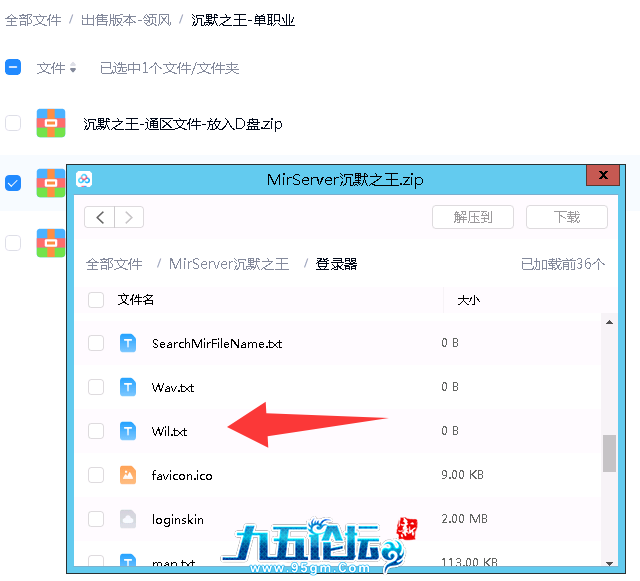The image size is (640, 581).
Task: Check the box for 沉默之王-通区文件-放入D盘.zip
Action: (13, 123)
